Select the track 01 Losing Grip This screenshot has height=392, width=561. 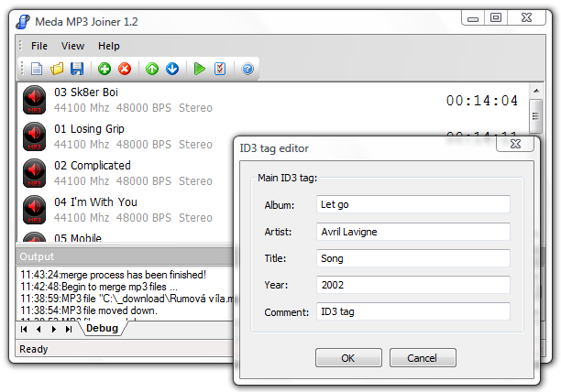click(x=89, y=128)
